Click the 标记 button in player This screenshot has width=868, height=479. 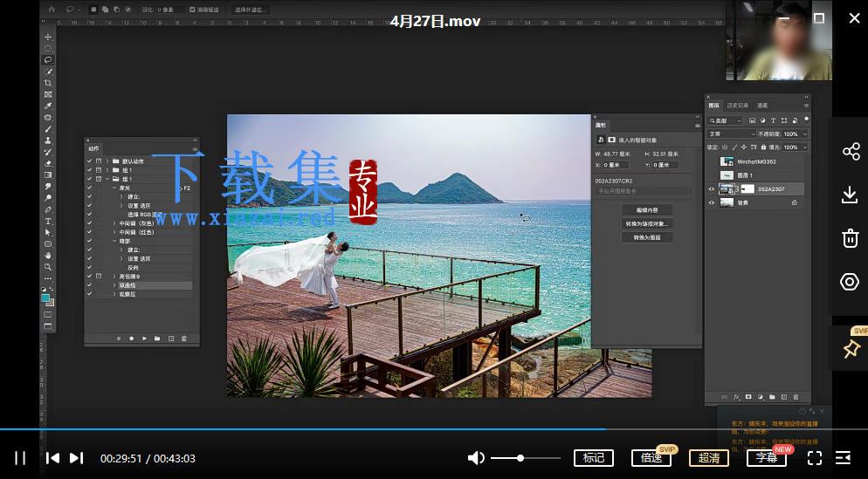pos(594,458)
